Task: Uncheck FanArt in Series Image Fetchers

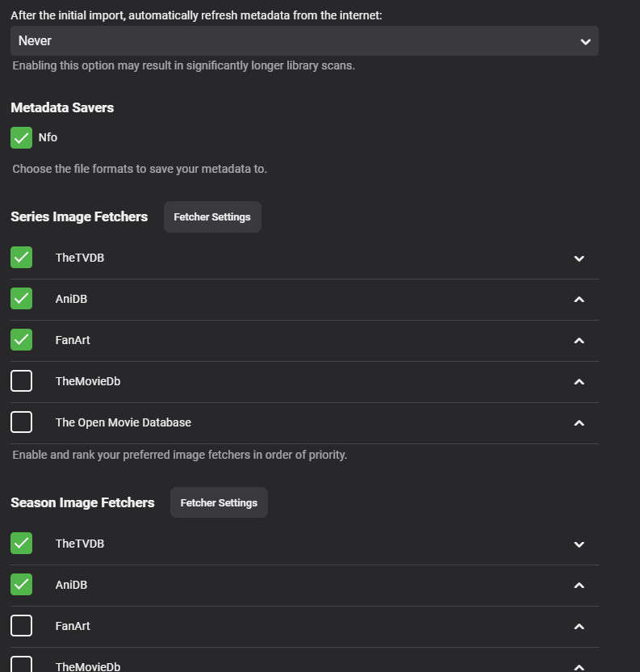Action: click(22, 339)
